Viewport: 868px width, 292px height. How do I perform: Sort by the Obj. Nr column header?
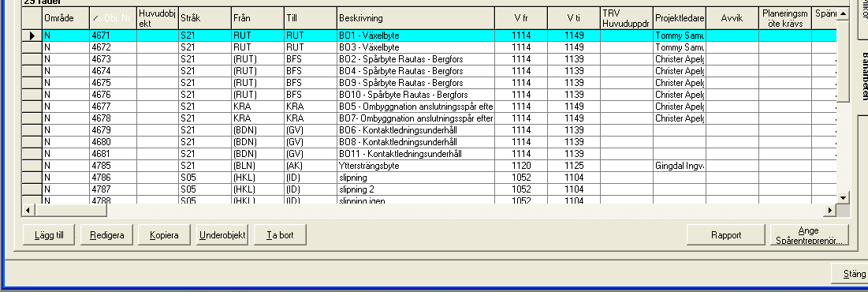coord(113,18)
